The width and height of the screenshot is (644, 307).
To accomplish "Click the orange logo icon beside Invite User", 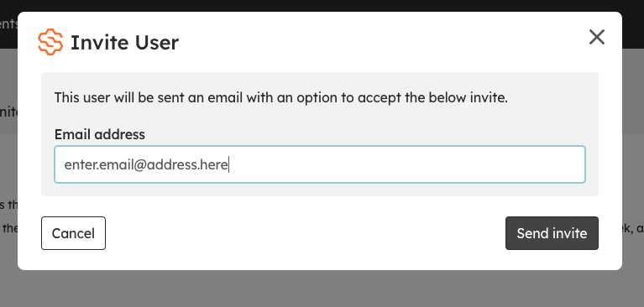I will (50, 42).
